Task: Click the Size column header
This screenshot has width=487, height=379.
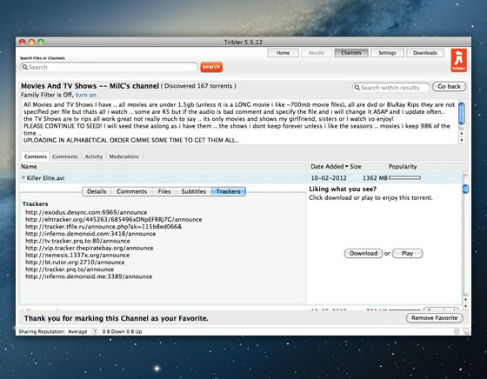Action: pyautogui.click(x=355, y=166)
